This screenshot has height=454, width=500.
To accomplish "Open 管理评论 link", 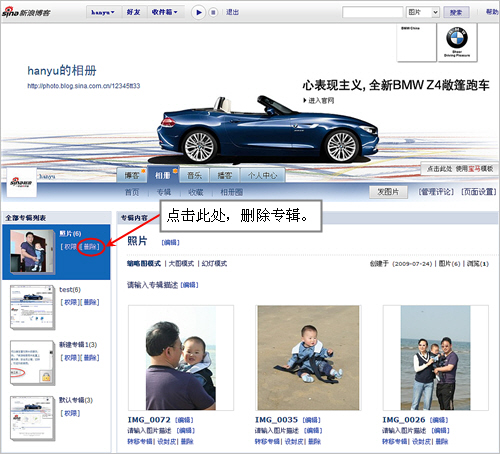I will (436, 192).
